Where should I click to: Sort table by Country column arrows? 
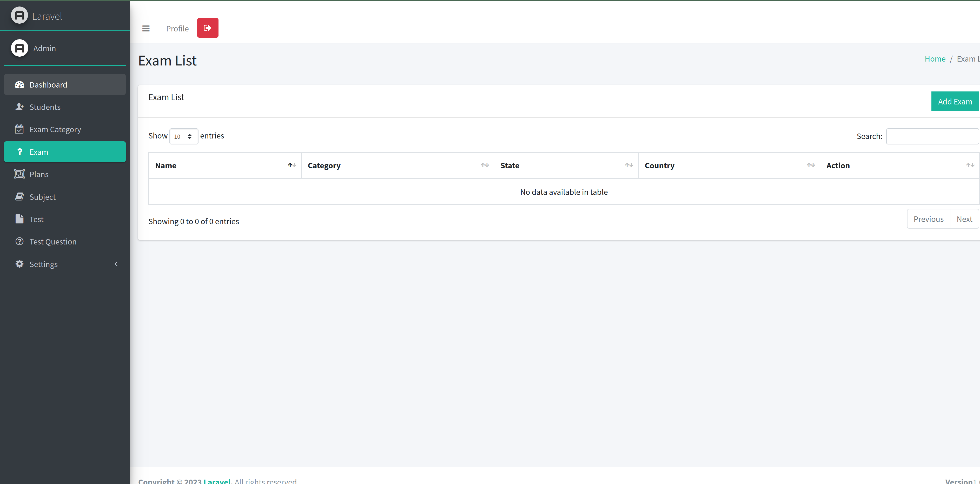(x=811, y=165)
